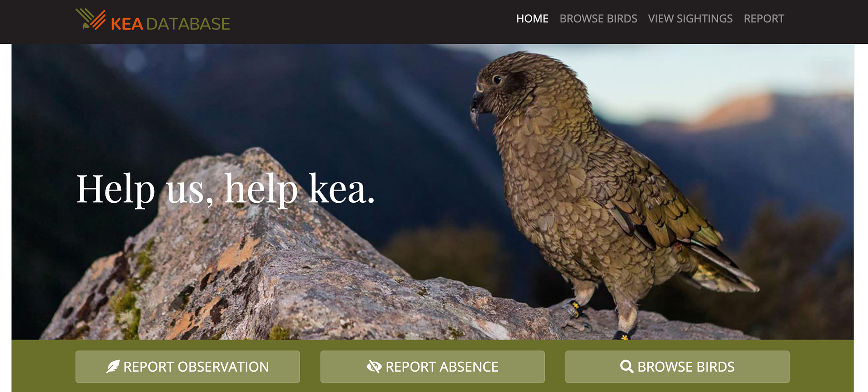Viewport: 868px width, 392px height.
Task: Click the REPORT OBSERVATION button
Action: pyautogui.click(x=188, y=367)
